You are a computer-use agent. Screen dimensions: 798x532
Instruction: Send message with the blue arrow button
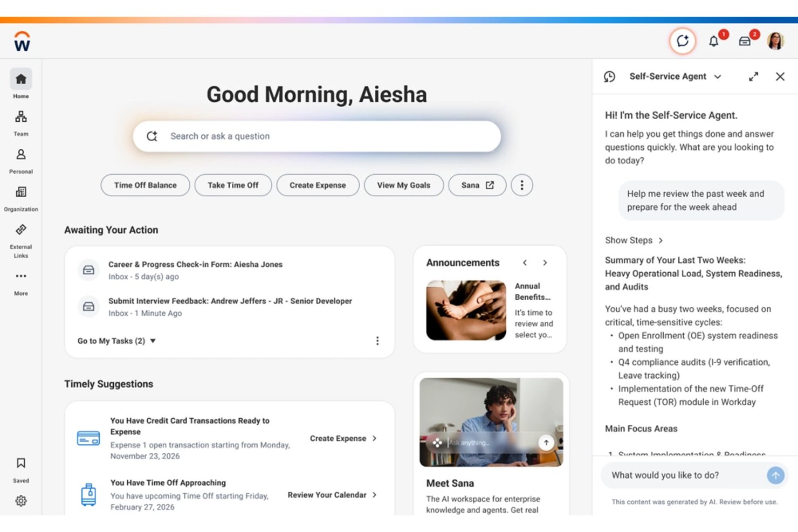pos(775,475)
